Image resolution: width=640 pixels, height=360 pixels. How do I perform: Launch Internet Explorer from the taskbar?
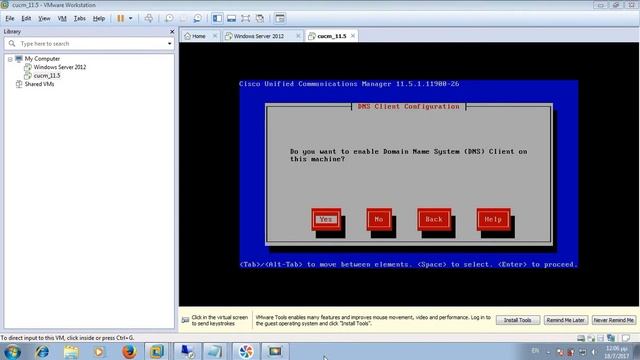pos(42,351)
